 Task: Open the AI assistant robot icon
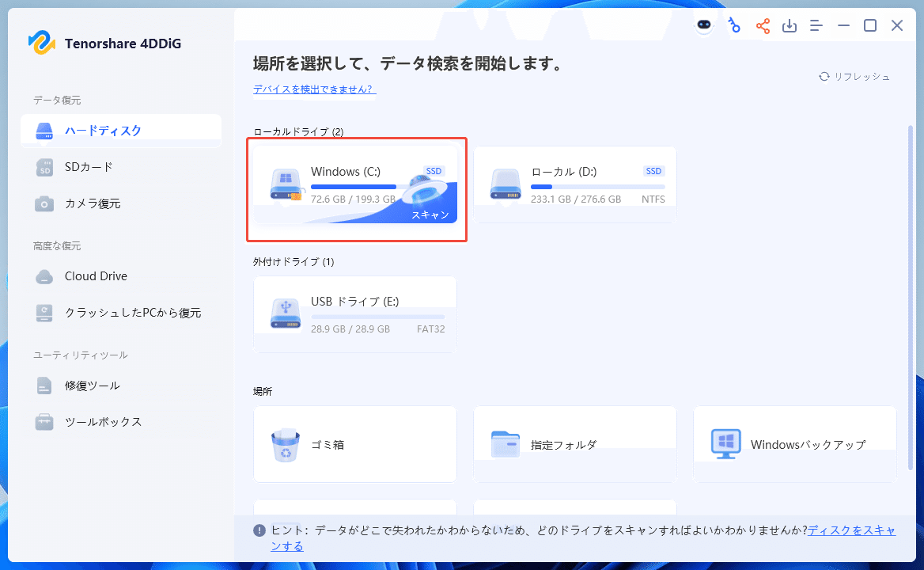pos(703,25)
